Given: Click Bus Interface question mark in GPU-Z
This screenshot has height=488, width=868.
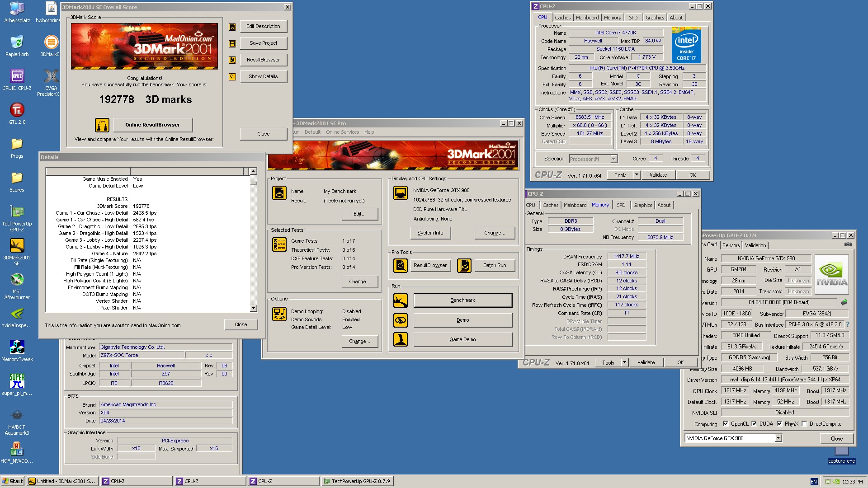Looking at the screenshot, I should (847, 324).
